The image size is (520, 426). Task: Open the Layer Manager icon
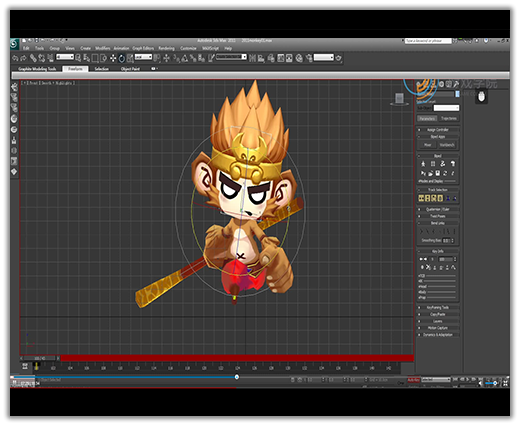(271, 58)
